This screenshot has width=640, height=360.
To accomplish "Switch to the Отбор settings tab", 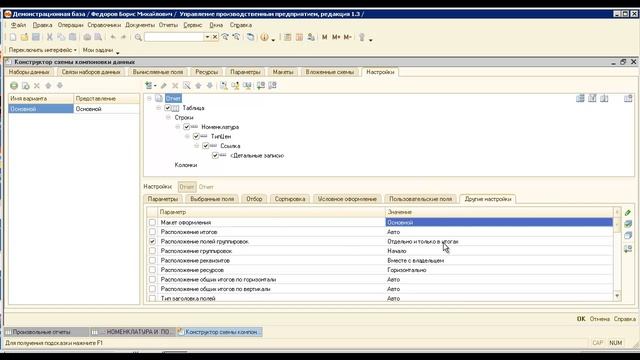I will pos(254,199).
